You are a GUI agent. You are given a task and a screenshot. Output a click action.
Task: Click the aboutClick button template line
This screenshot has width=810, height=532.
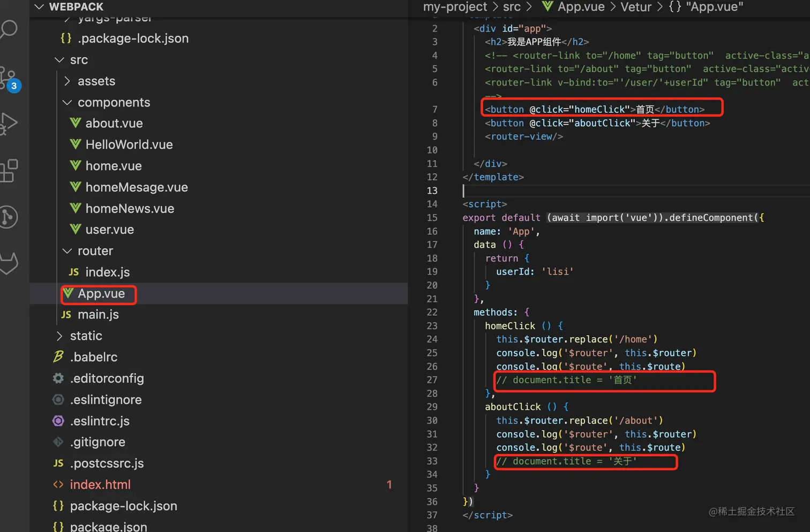(597, 123)
